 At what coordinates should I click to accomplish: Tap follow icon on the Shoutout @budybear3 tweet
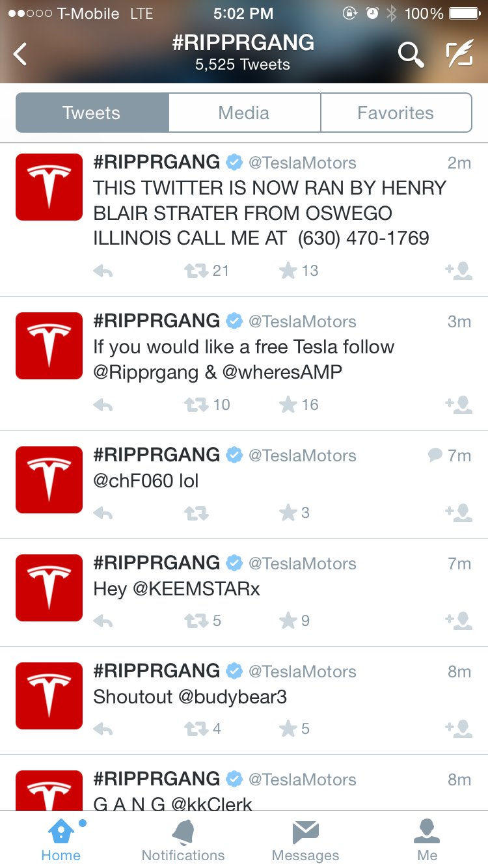tap(459, 729)
